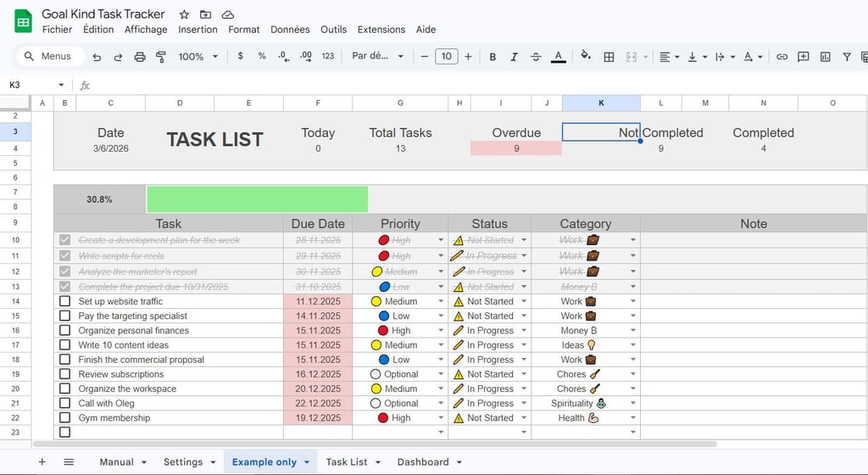Increase font size with plus button
The image size is (868, 475).
pos(468,57)
